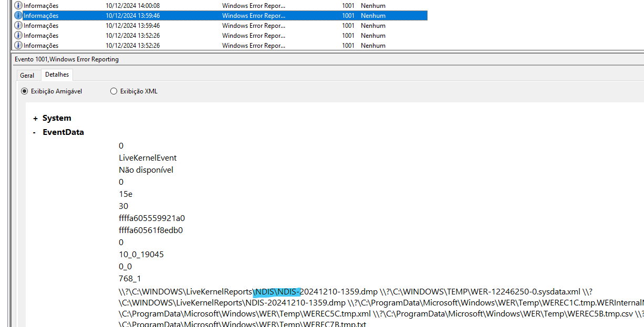Click the ffffa605559921a0 value

pos(152,218)
